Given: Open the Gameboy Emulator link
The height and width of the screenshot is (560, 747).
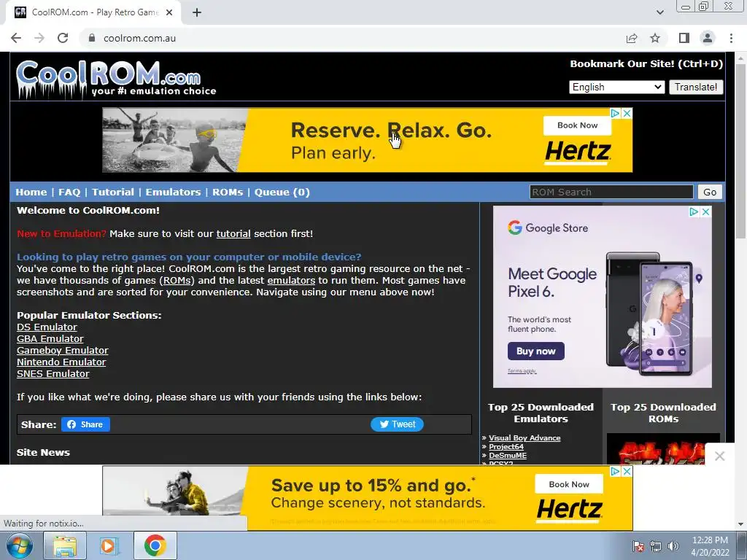Looking at the screenshot, I should [63, 351].
